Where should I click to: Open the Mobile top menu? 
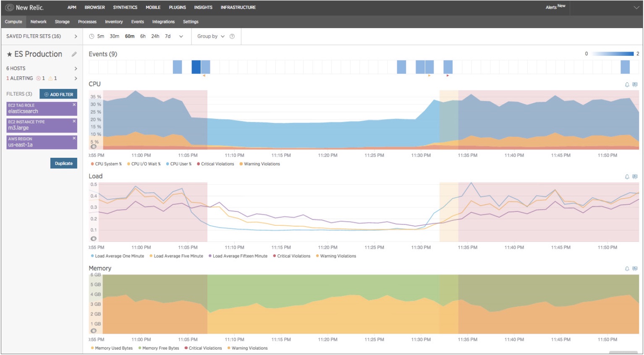[153, 8]
